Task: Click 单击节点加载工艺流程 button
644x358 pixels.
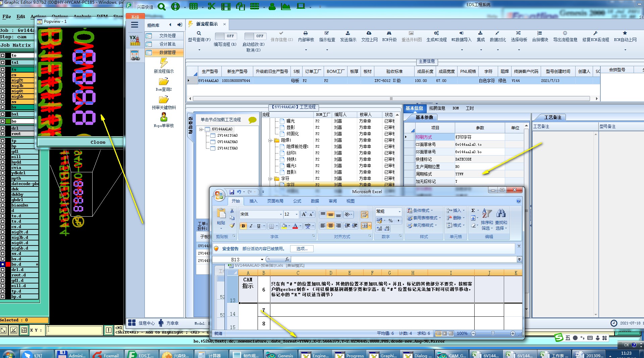Action: pyautogui.click(x=220, y=120)
